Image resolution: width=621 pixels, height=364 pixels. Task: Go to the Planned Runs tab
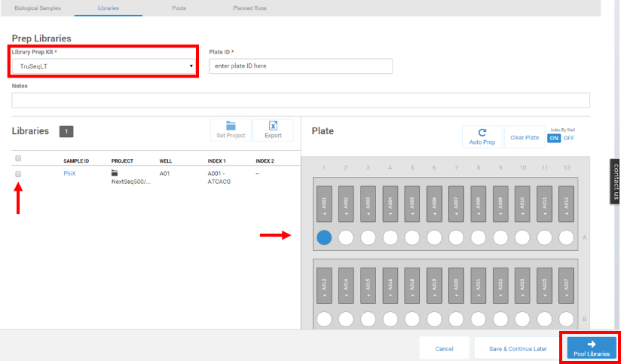coord(249,8)
